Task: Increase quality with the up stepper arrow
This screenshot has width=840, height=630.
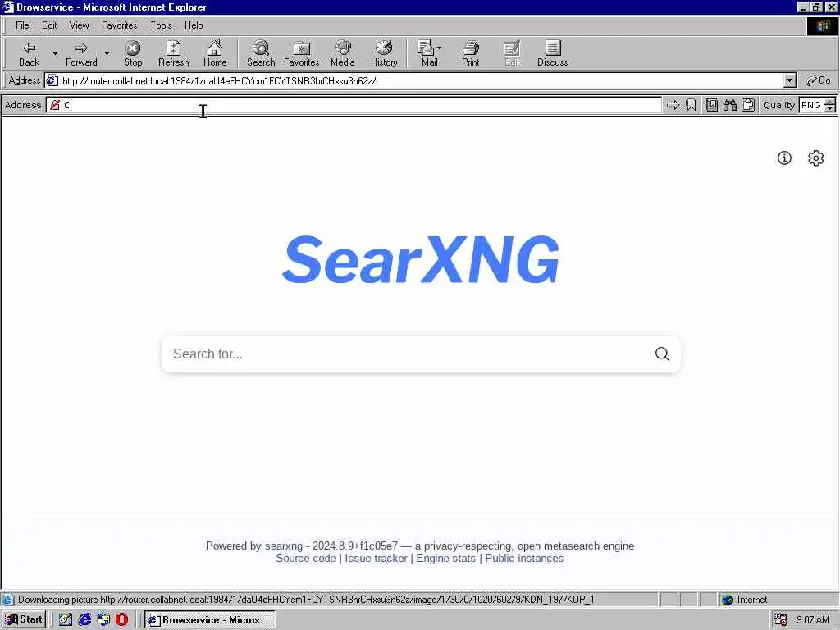Action: coord(830,102)
